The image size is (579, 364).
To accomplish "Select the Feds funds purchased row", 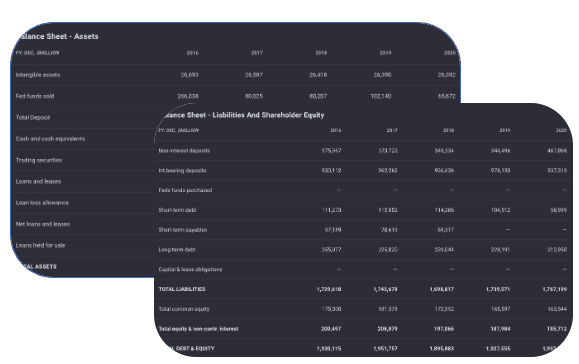I will pos(362,190).
